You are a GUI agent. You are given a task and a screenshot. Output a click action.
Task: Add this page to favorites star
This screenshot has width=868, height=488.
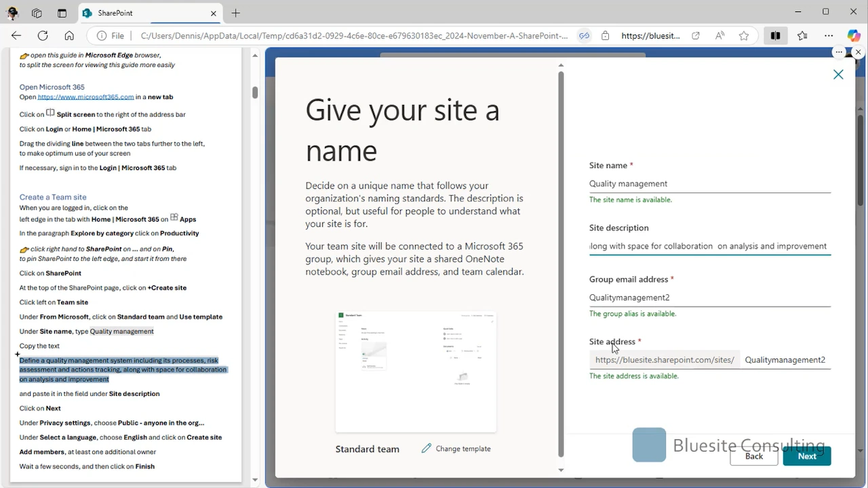(744, 36)
